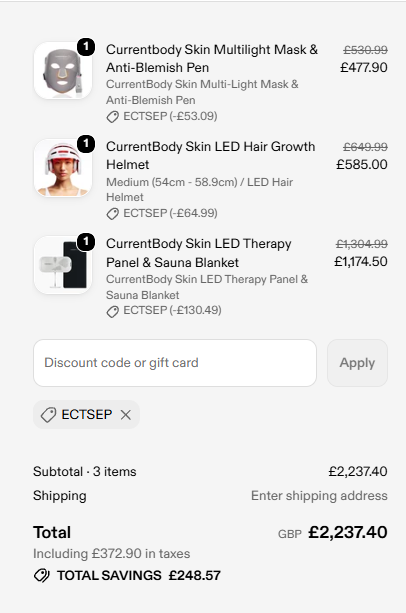Click the Enter shipping address text

pyautogui.click(x=319, y=496)
